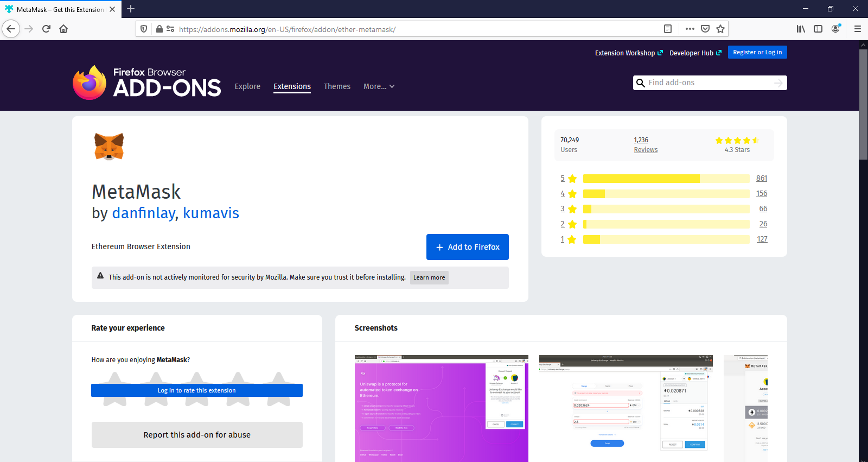Filter reviews by 5 stars

569,179
